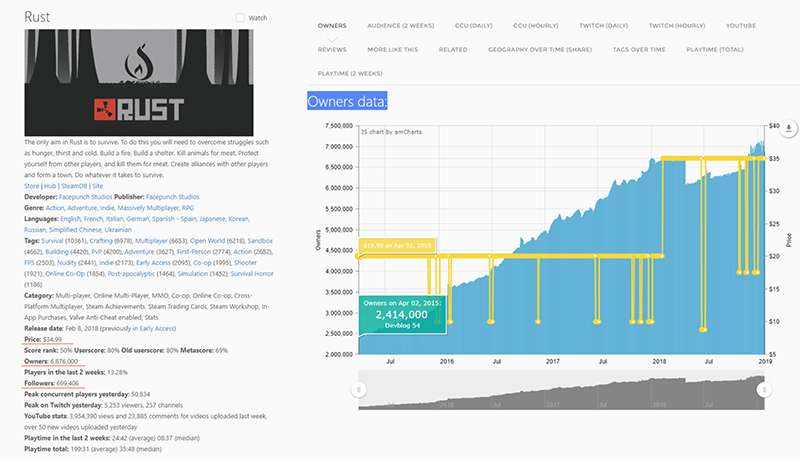The width and height of the screenshot is (800, 462).
Task: Open the Post-apocalyptic tag link
Action: click(131, 274)
